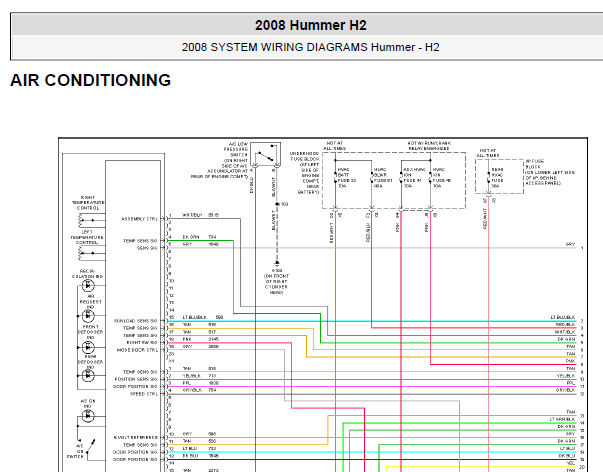Click vertical DK BLU label under pressure switch
Viewport: 603px width, 472px height.
(x=252, y=185)
